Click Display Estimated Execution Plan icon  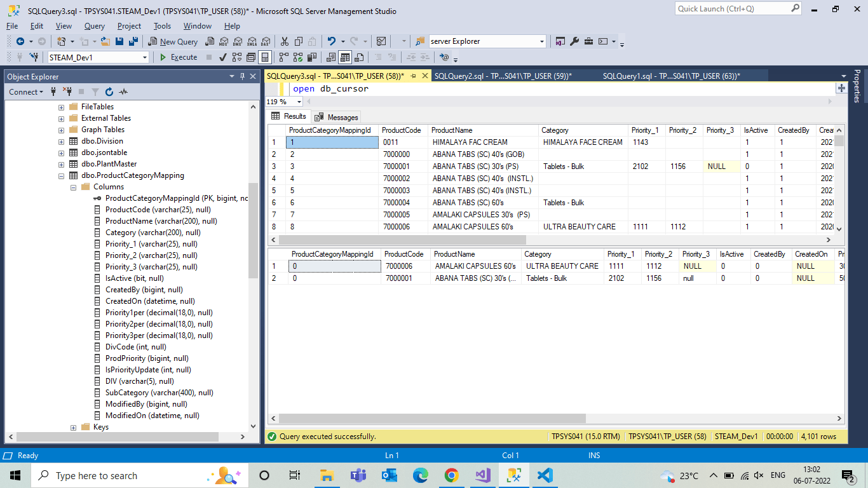[237, 57]
